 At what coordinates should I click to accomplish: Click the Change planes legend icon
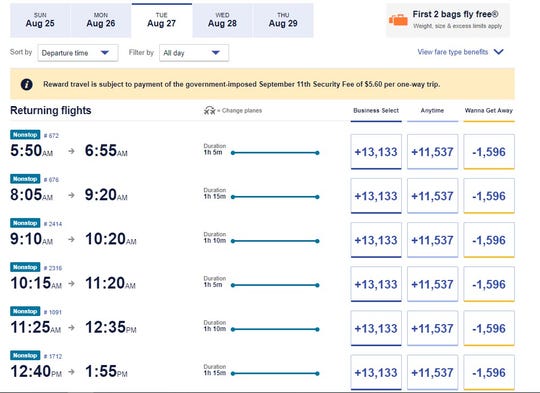click(x=209, y=111)
